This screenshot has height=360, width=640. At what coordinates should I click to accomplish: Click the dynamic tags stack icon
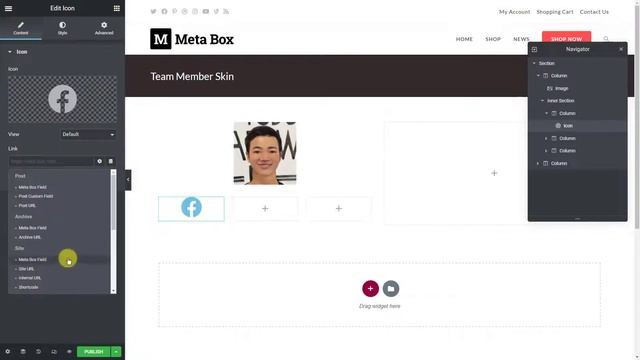(x=111, y=161)
